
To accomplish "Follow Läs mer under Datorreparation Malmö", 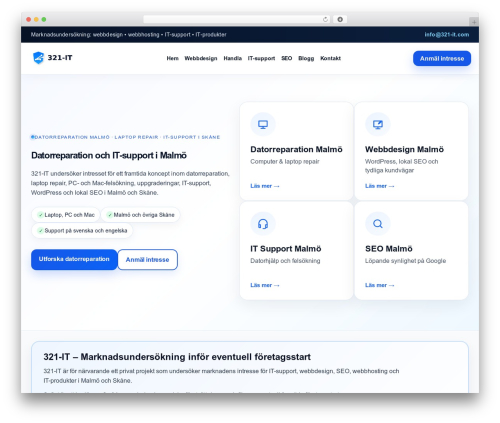I will [x=265, y=186].
